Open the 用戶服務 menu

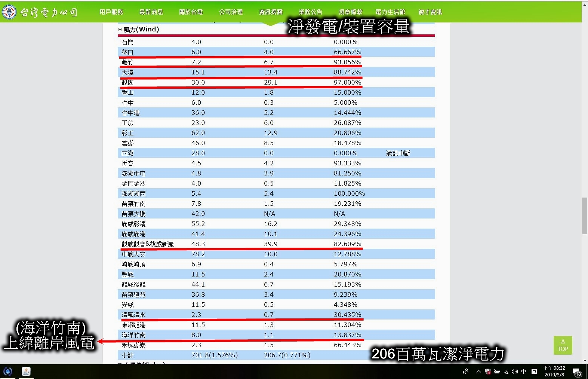[111, 12]
